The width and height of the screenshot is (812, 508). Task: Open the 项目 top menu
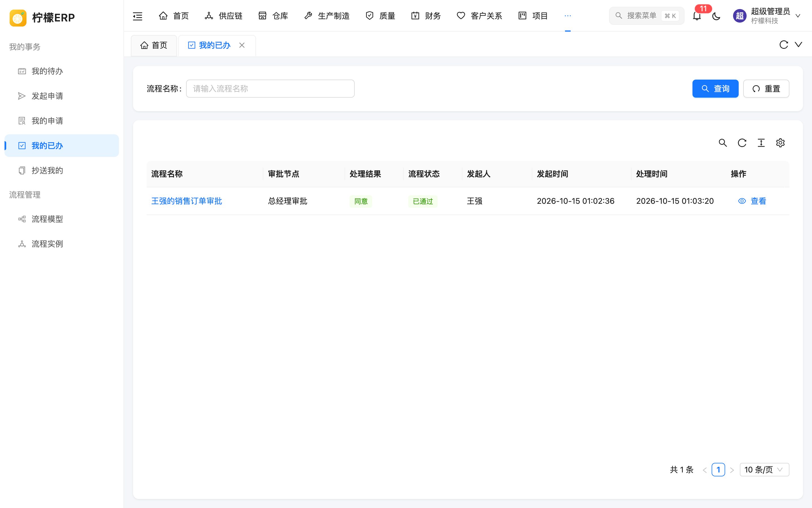(533, 16)
